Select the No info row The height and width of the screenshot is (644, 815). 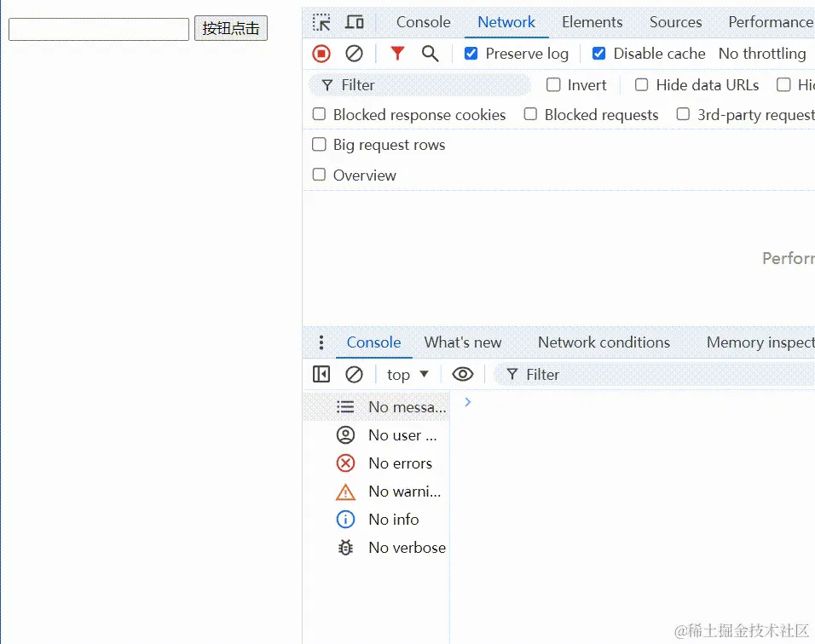376,519
